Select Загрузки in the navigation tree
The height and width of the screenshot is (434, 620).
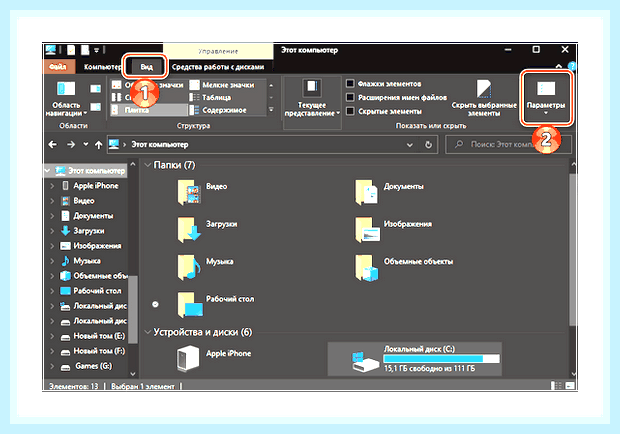[82, 231]
